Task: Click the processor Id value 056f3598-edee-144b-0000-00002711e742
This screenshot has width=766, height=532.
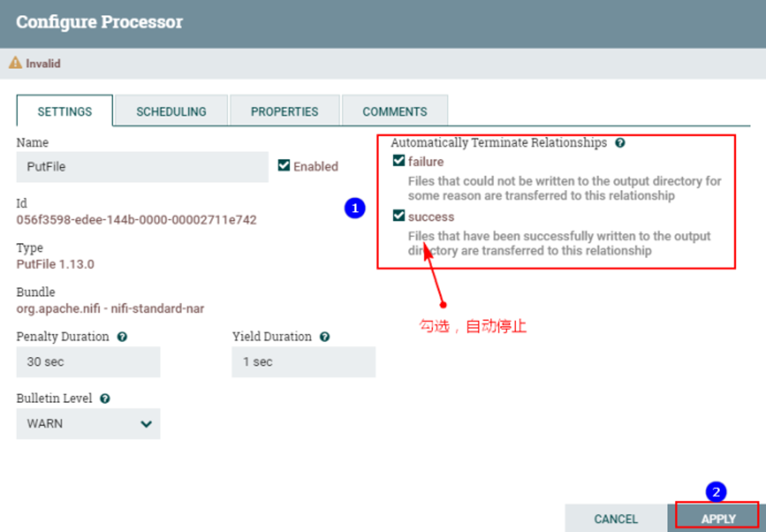Action: coord(136,220)
